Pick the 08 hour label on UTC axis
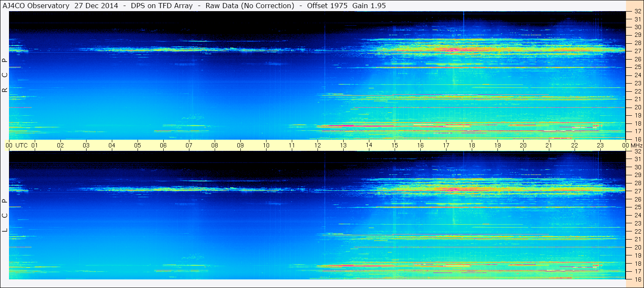Image resolution: width=644 pixels, height=288 pixels. [x=215, y=145]
